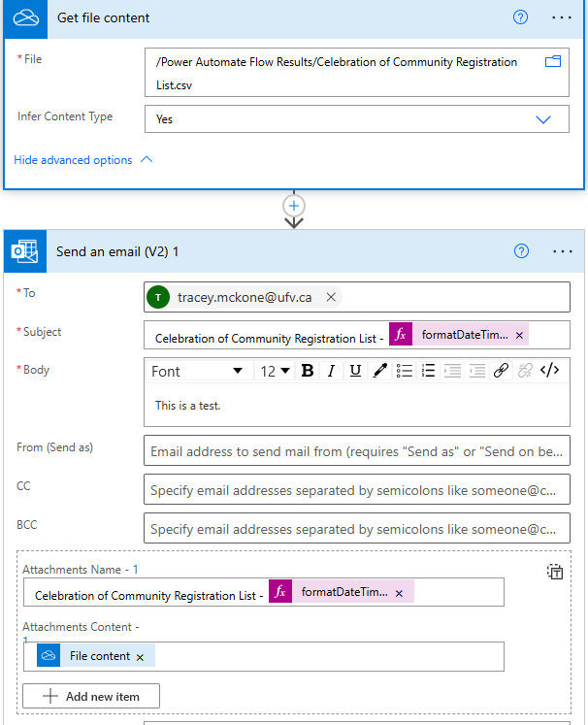Remove formatDateTime token from Subject

tap(519, 336)
